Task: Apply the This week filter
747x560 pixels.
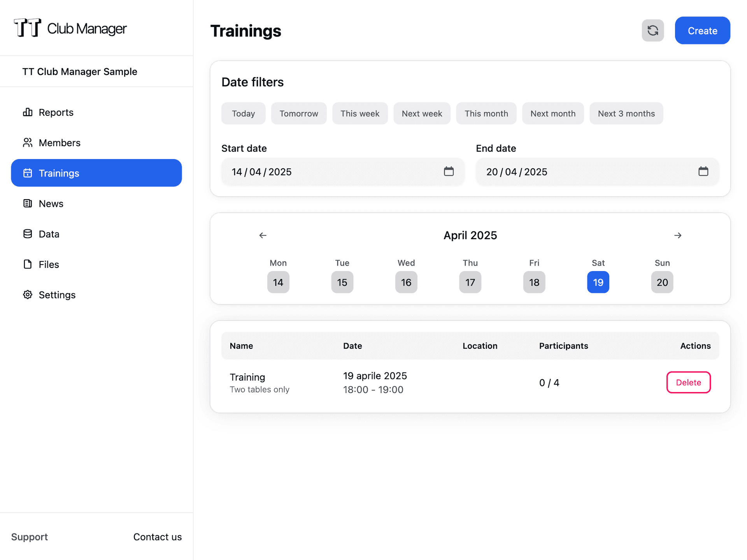Action: coord(360,114)
